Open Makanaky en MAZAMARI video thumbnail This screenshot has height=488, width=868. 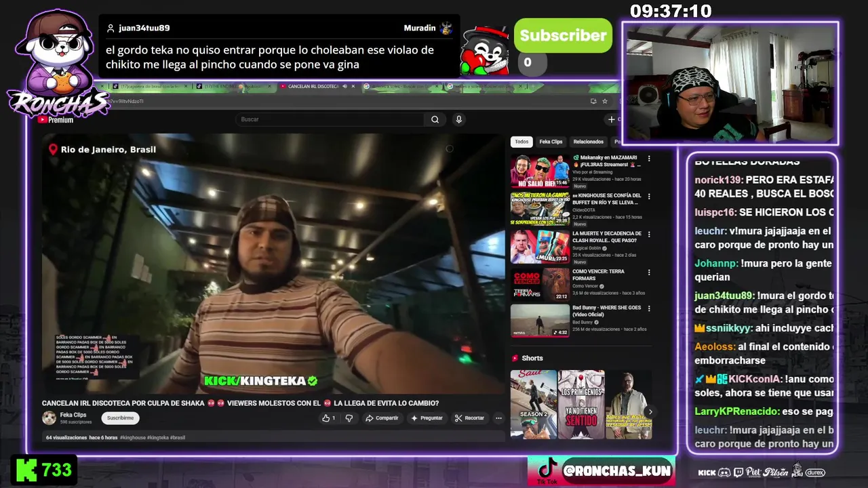pos(540,171)
